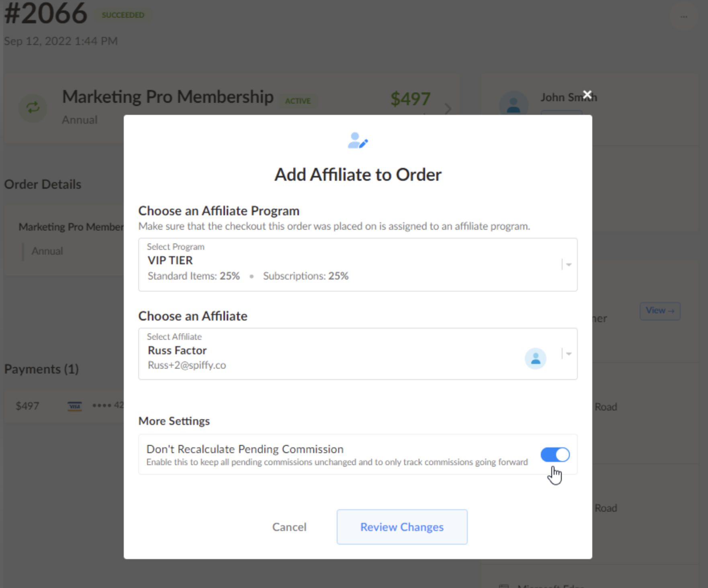Viewport: 708px width, 588px height.
Task: Click the Review Changes button
Action: click(x=402, y=527)
